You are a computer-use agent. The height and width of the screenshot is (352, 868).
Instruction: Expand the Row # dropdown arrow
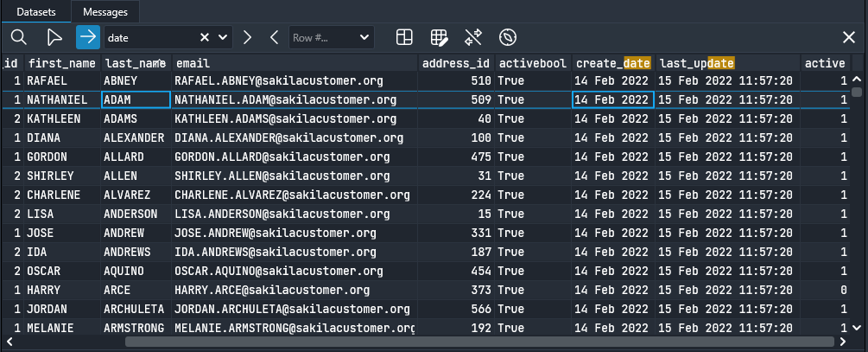coord(364,38)
